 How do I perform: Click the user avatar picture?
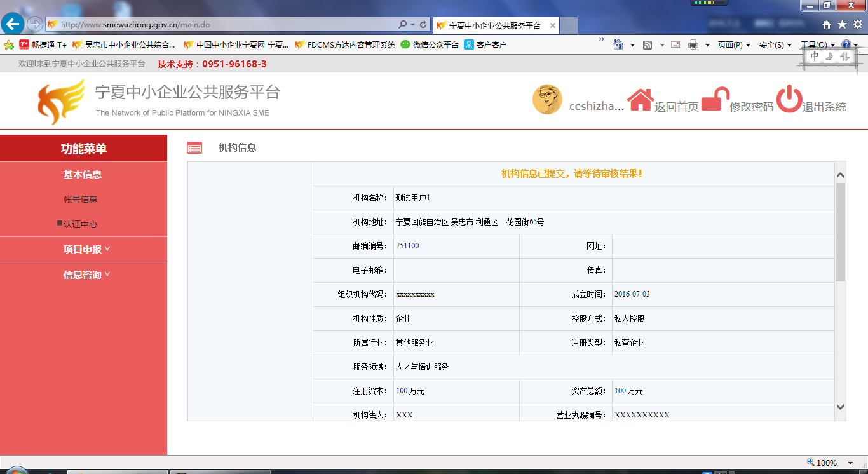point(547,100)
